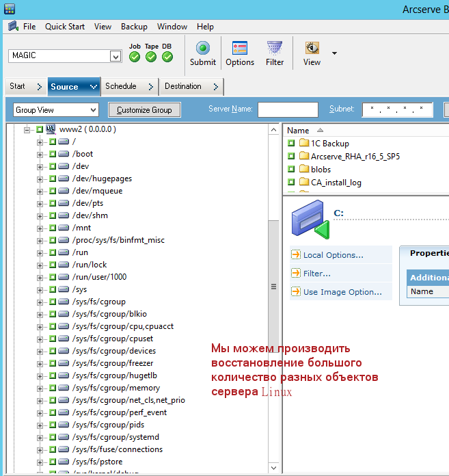Click the /sys volume drive icon
Viewport: 449px width, 476px height.
pos(64,289)
